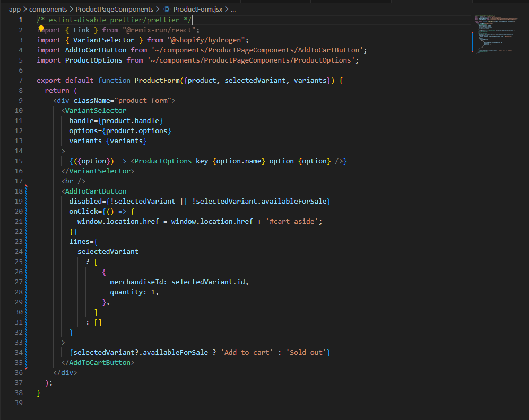Click 'product.handle' expression
The width and height of the screenshot is (529, 420).
130,121
